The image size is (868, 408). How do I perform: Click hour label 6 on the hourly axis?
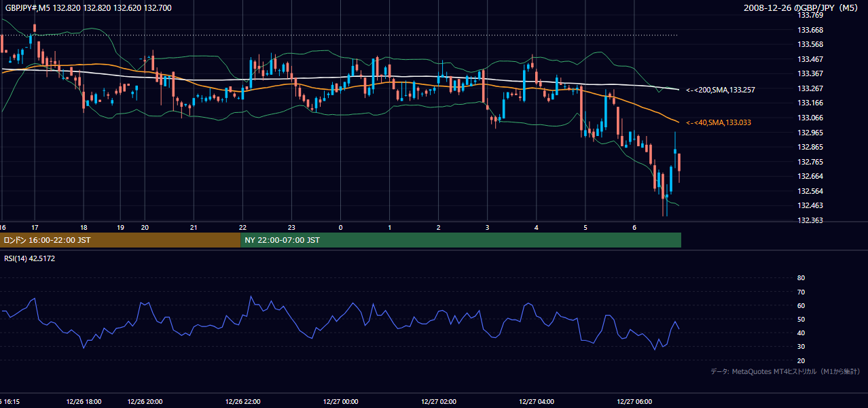634,227
